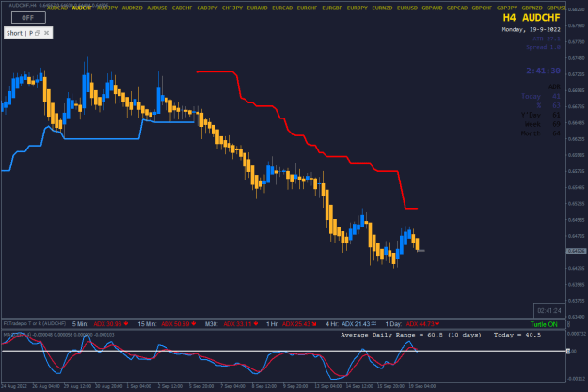Screen dimensions: 588x392
Task: Switch chart to CADCHF symbol
Action: (183, 8)
